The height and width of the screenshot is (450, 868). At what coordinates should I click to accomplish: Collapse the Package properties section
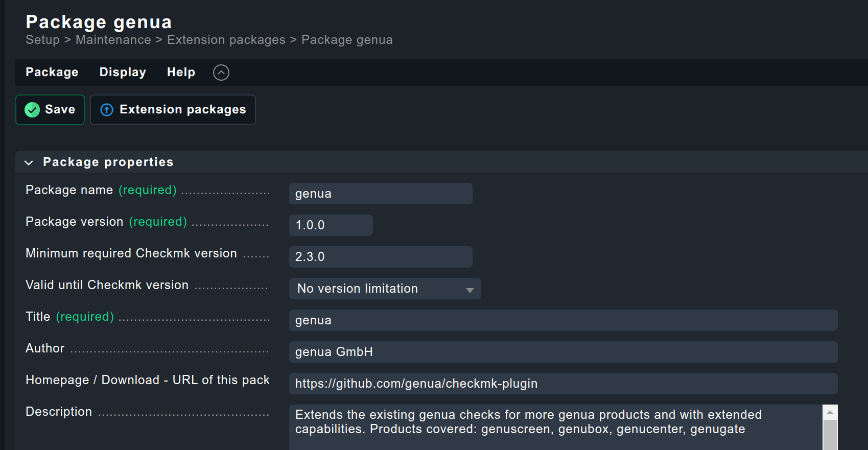(x=29, y=162)
